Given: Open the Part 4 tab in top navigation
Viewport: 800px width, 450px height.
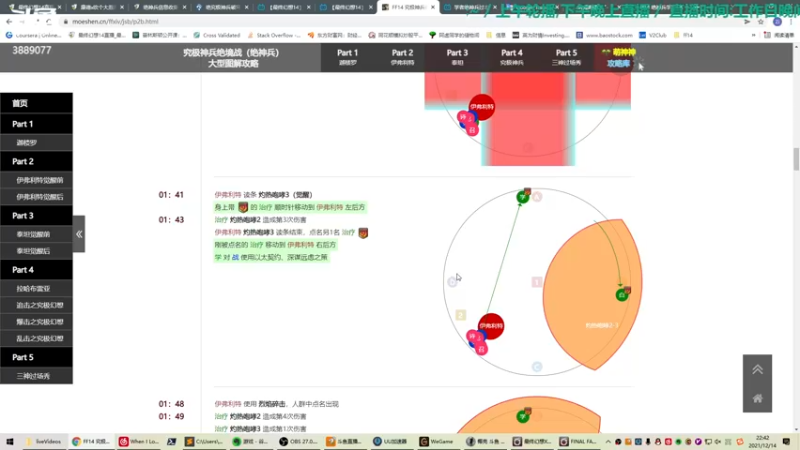Looking at the screenshot, I should pos(511,57).
